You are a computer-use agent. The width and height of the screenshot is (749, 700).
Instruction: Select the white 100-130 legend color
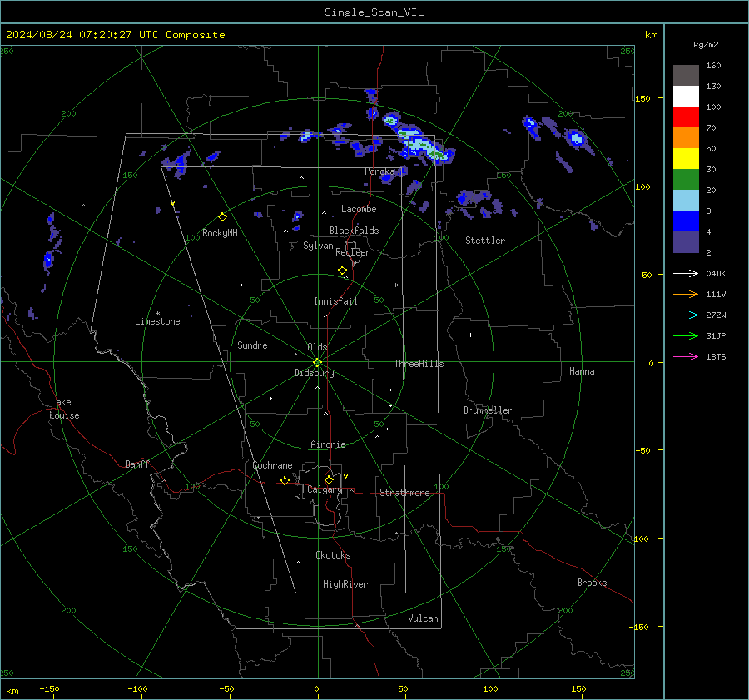tap(686, 96)
